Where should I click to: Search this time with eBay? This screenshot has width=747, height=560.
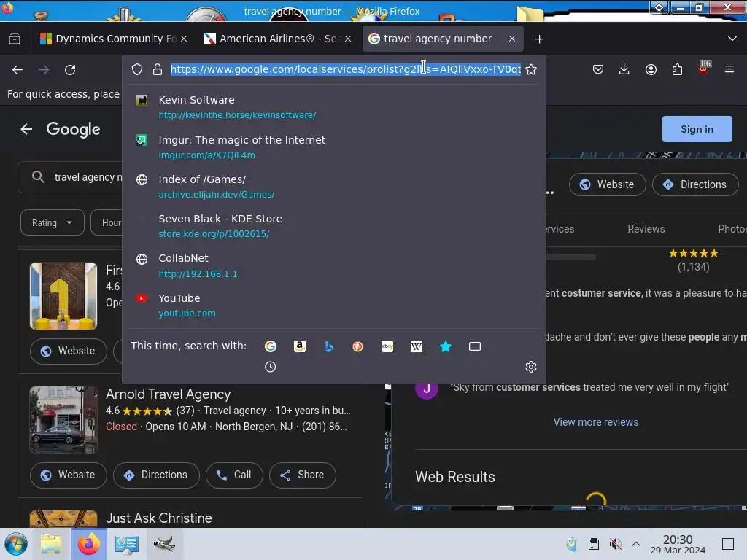point(387,346)
